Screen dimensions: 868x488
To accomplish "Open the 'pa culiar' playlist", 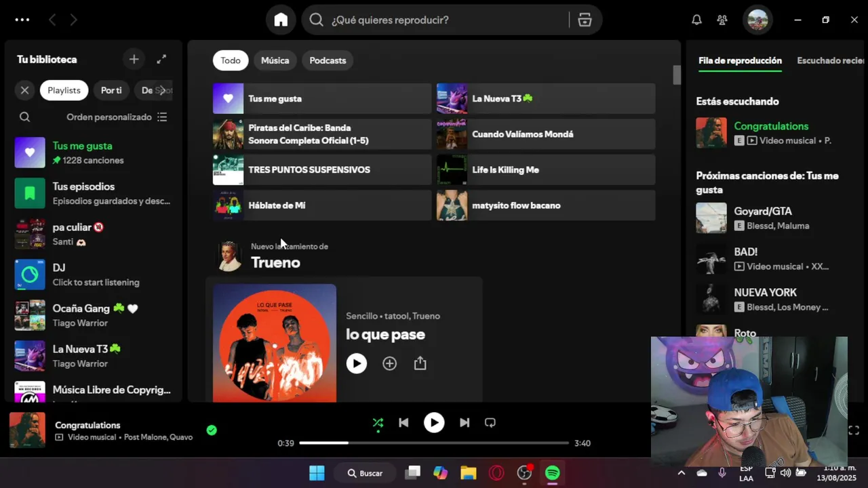I will tap(94, 234).
